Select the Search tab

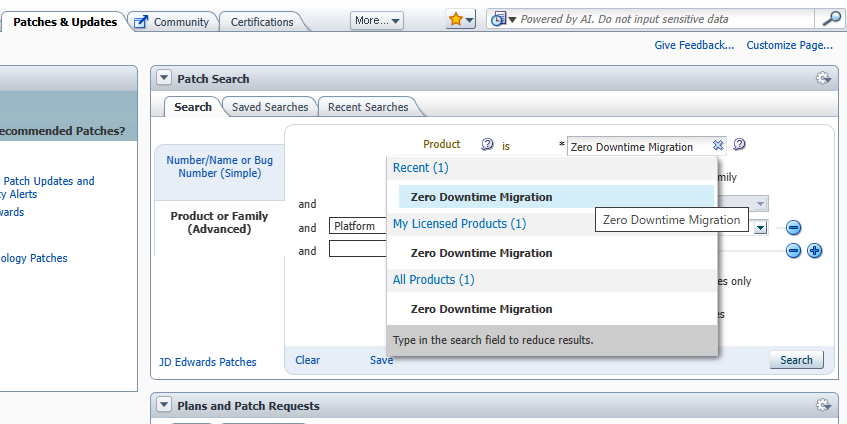pyautogui.click(x=193, y=107)
